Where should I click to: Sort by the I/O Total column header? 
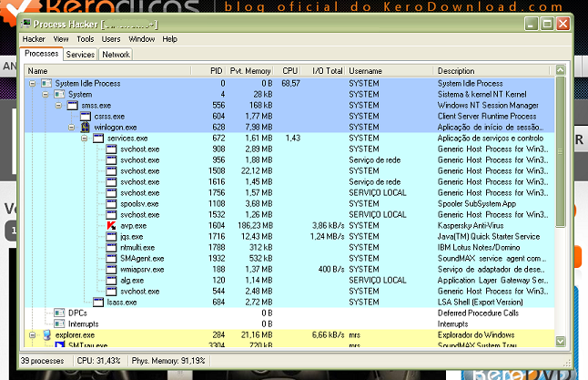coord(324,70)
